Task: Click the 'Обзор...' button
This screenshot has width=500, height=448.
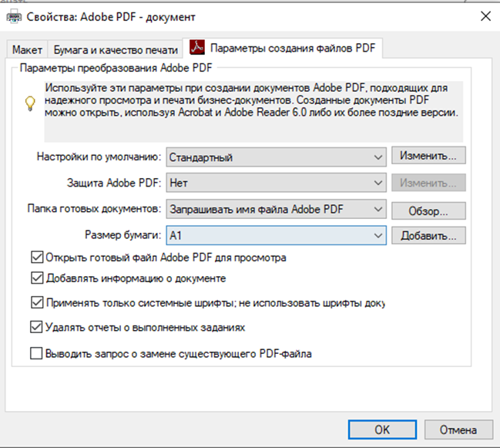Action: pos(428,211)
